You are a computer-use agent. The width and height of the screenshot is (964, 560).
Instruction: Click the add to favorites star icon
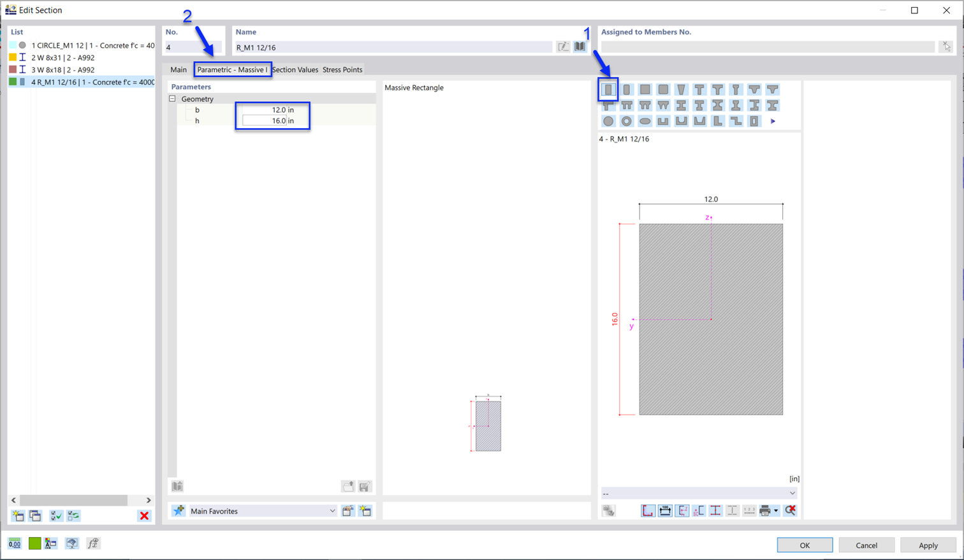179,510
